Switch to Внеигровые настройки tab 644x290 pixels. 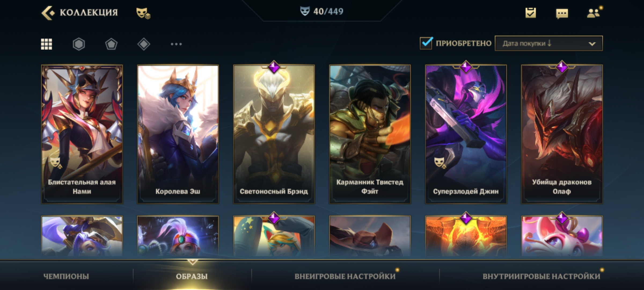345,276
